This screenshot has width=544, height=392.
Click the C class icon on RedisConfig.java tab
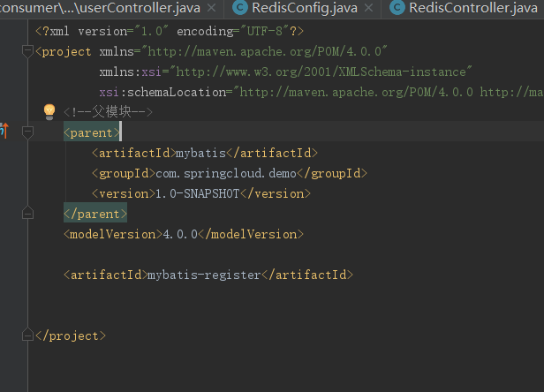tap(239, 7)
